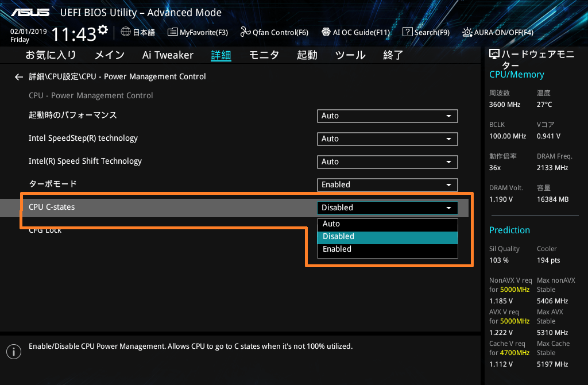Click the Search question mark icon
The image size is (588, 385).
coord(407,32)
